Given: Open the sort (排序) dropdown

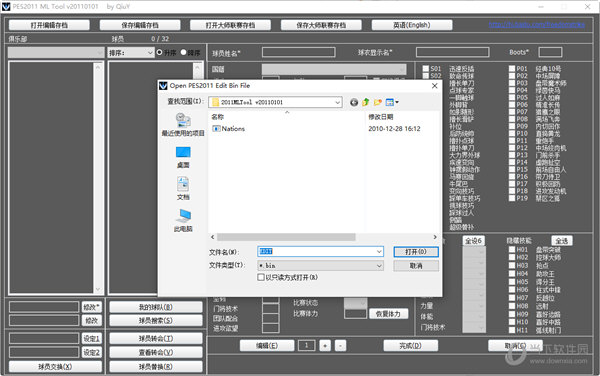Looking at the screenshot, I should [x=131, y=52].
